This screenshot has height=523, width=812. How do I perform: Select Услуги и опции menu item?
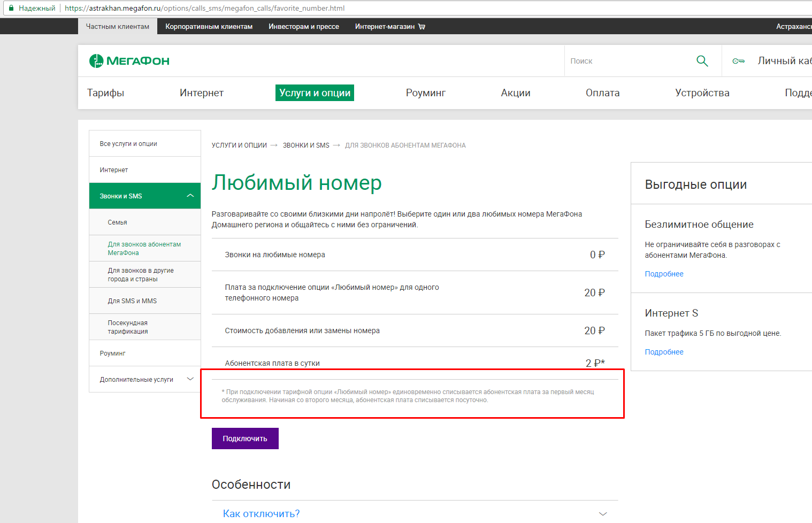click(x=315, y=93)
